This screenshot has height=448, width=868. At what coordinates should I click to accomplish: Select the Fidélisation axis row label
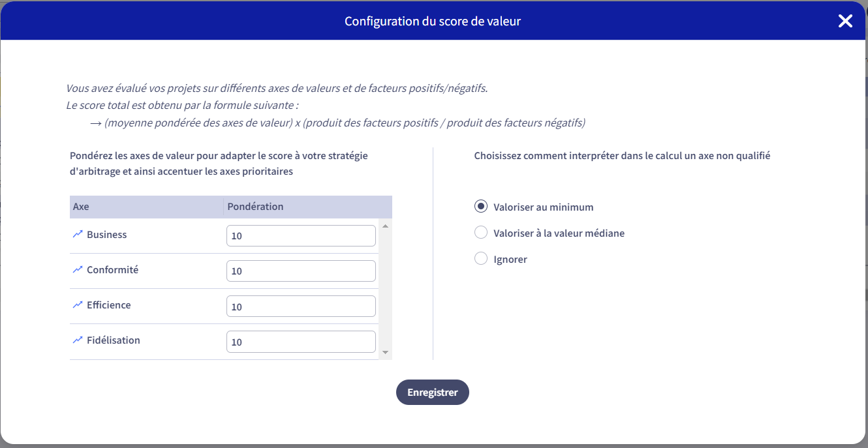(114, 340)
